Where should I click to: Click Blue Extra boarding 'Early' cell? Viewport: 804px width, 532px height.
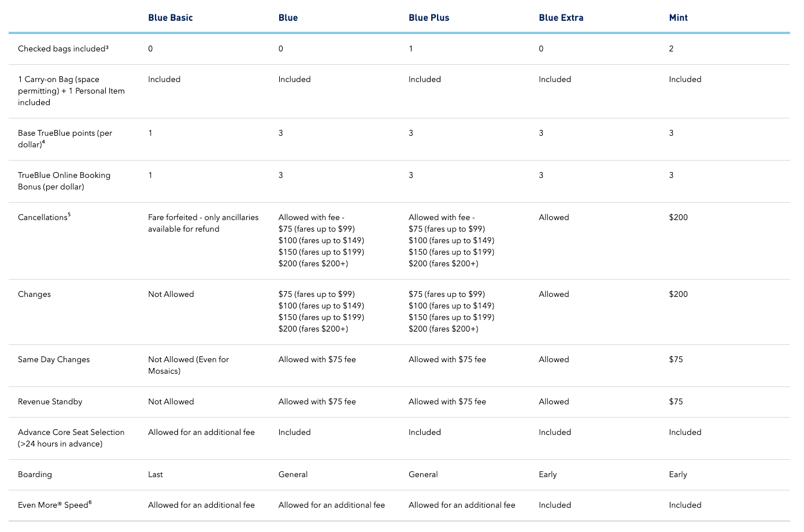click(548, 474)
